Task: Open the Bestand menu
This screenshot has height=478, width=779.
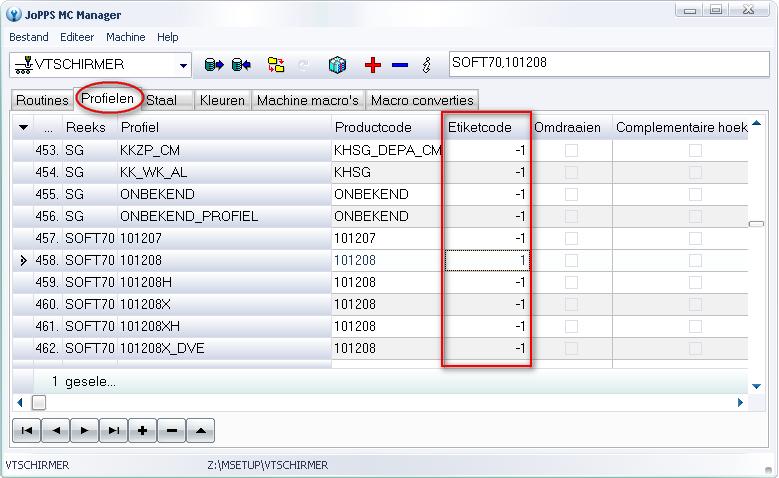Action: tap(29, 37)
